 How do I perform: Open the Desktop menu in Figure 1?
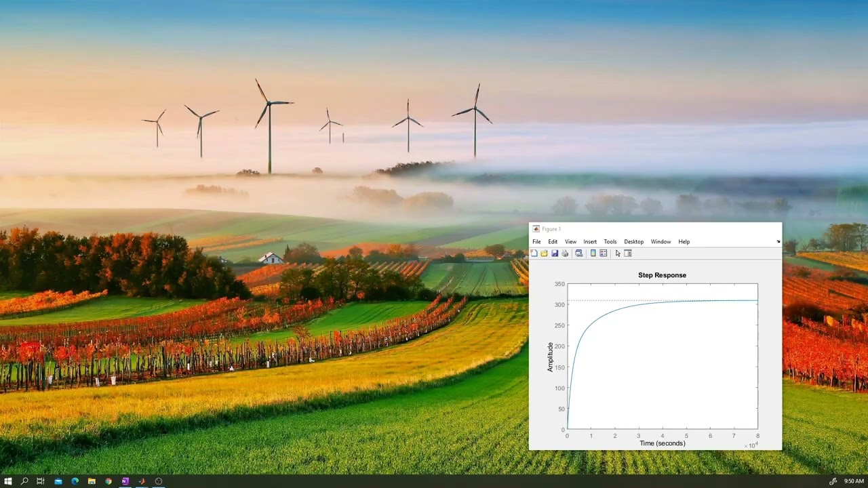click(634, 242)
